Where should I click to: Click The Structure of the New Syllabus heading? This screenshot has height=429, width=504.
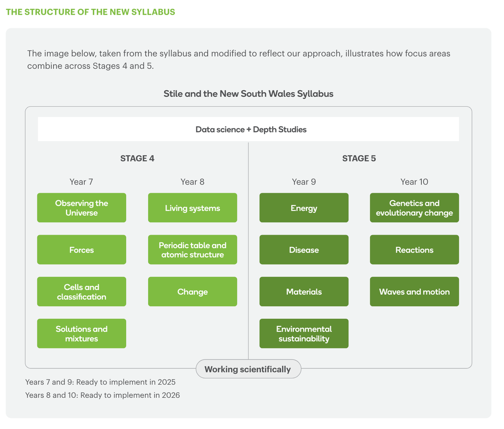click(91, 12)
